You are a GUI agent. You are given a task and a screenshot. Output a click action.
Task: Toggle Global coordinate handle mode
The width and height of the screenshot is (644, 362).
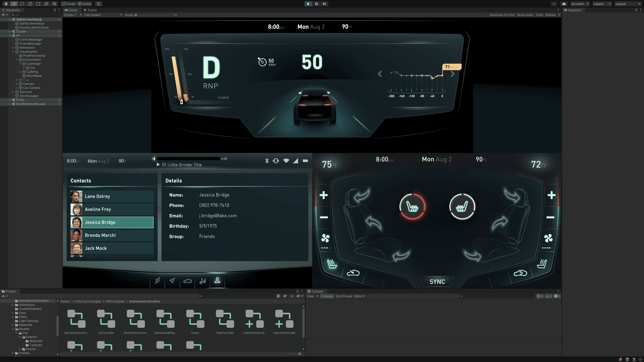85,4
